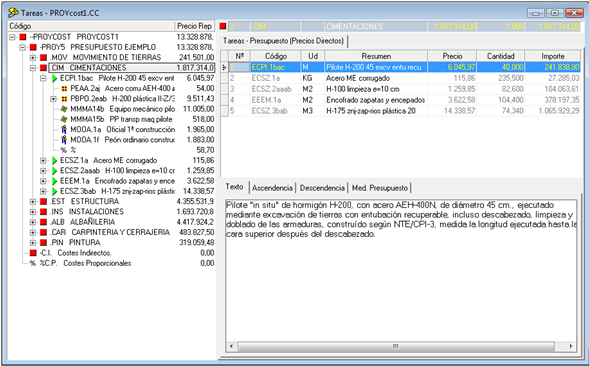The width and height of the screenshot is (589, 366).
Task: Click labor icon of MOOA.1a
Action: pos(64,130)
